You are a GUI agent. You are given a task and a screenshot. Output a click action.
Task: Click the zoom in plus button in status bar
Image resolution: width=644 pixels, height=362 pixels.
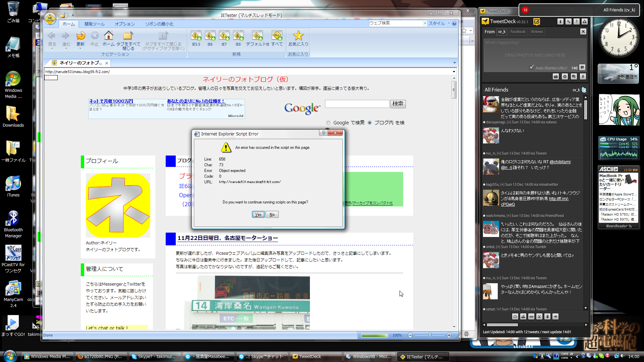[449, 335]
